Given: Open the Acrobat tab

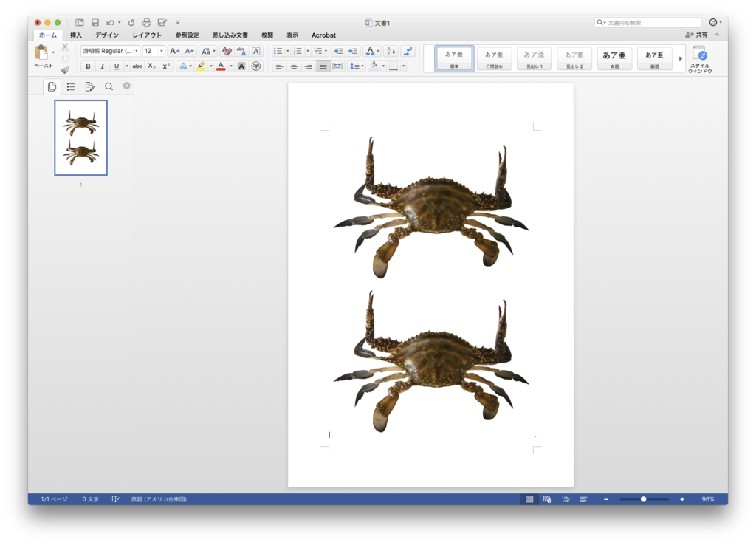Looking at the screenshot, I should [323, 35].
